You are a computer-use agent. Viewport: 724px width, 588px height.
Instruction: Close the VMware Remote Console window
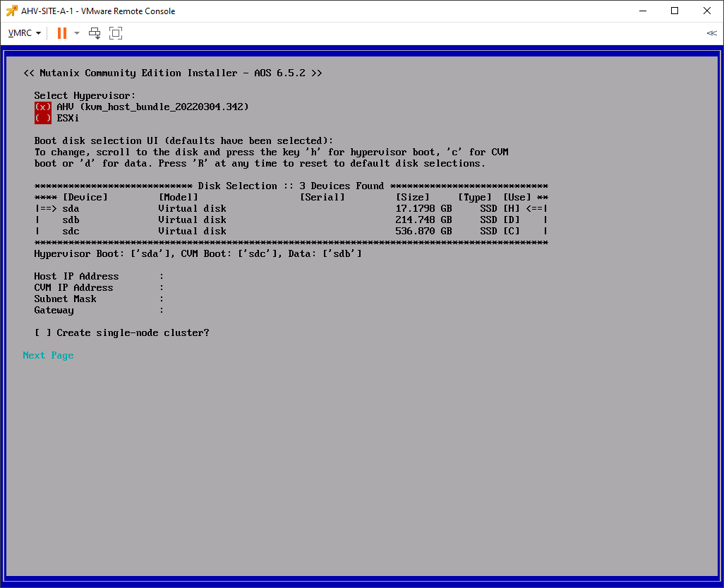click(x=707, y=11)
